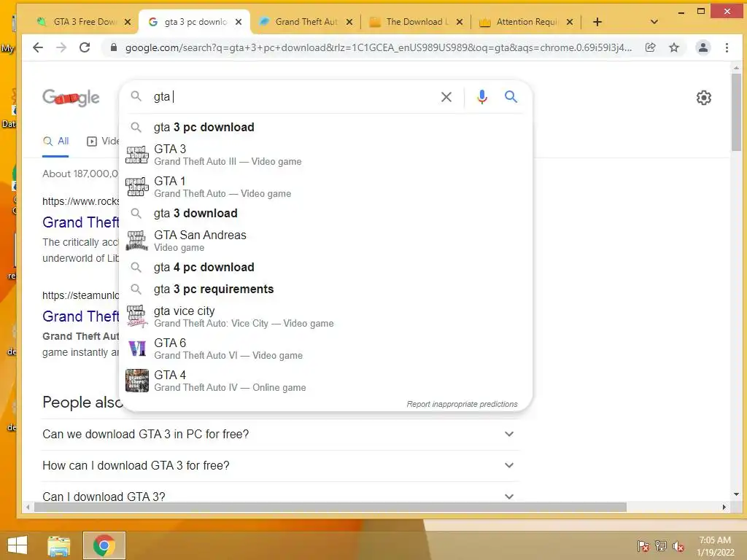Choose GTA 3 video game suggestion

coord(325,155)
